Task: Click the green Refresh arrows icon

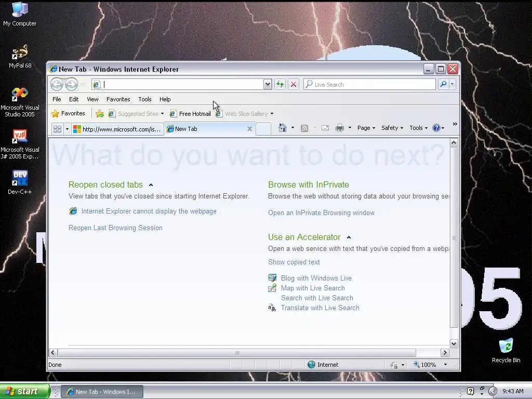Action: click(280, 85)
